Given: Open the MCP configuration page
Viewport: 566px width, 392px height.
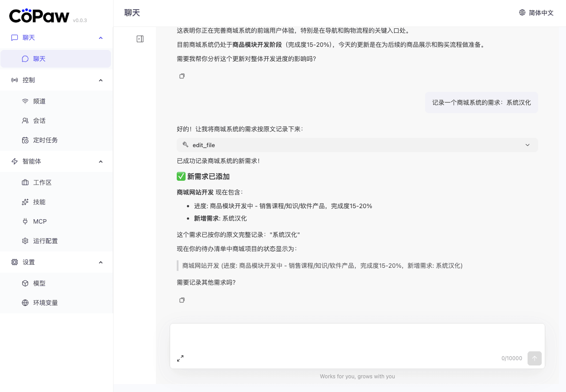Looking at the screenshot, I should pos(40,221).
